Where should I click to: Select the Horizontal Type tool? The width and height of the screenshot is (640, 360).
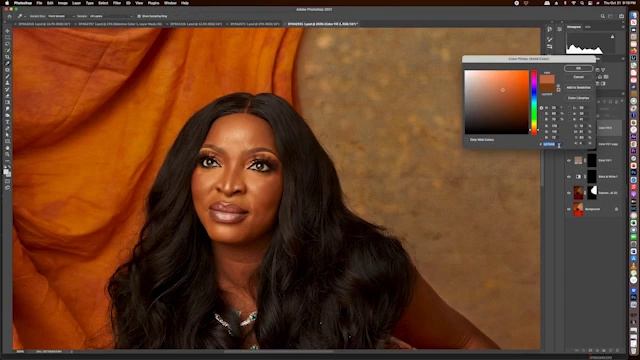tap(7, 122)
